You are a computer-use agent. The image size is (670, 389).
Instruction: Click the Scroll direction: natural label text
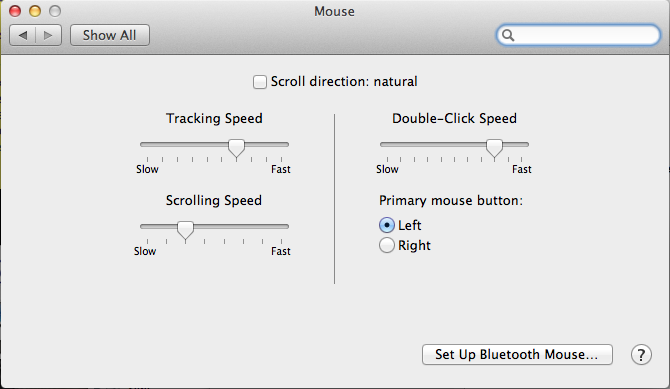pyautogui.click(x=344, y=81)
